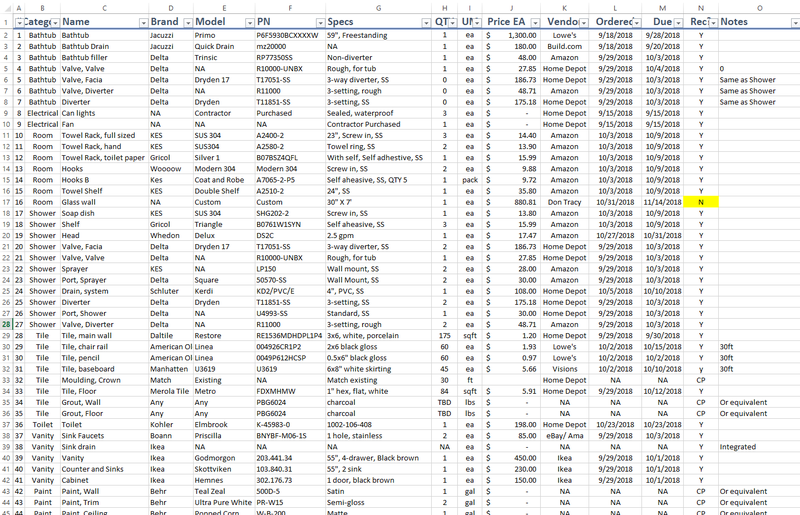Viewport: 800px width, 515px height.
Task: Click the 'KD2/PVC/E' part number cell
Action: click(290, 291)
